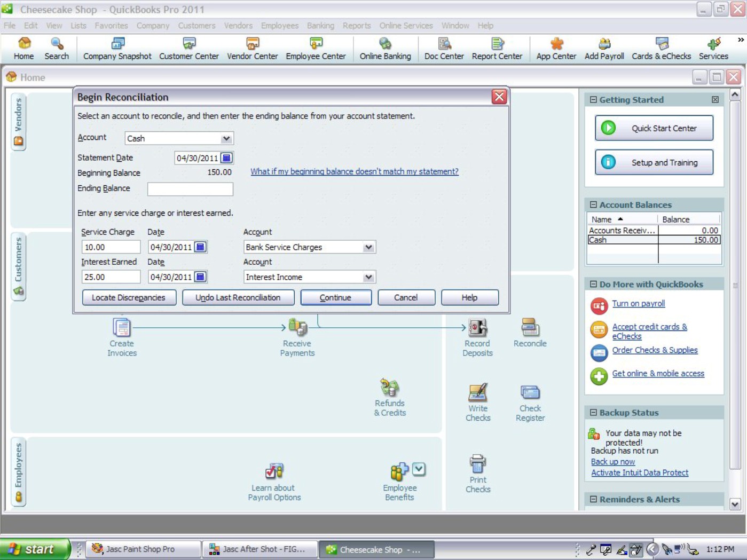Switch to Jasc After Shot taskbar item

260,549
